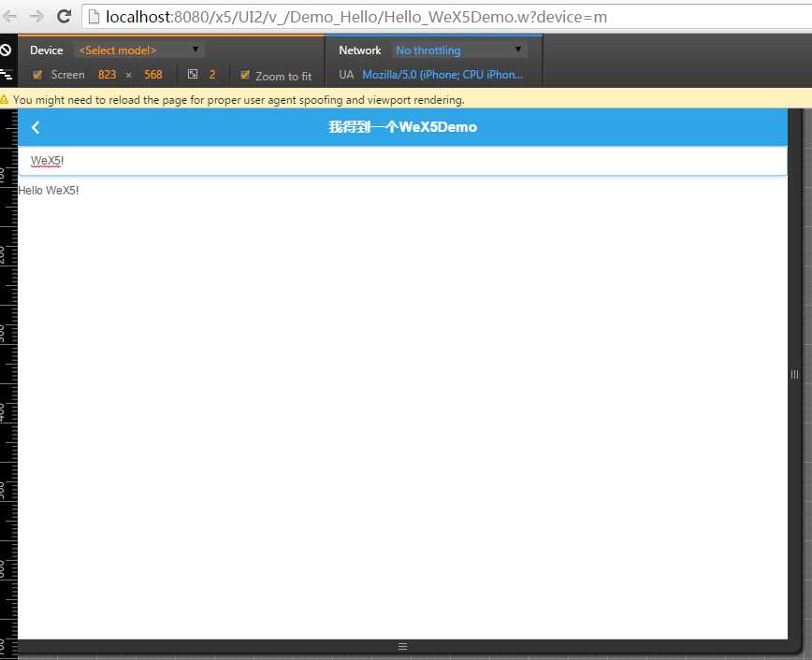Click the swap dimensions × between sizes
The height and width of the screenshot is (660, 812).
128,76
